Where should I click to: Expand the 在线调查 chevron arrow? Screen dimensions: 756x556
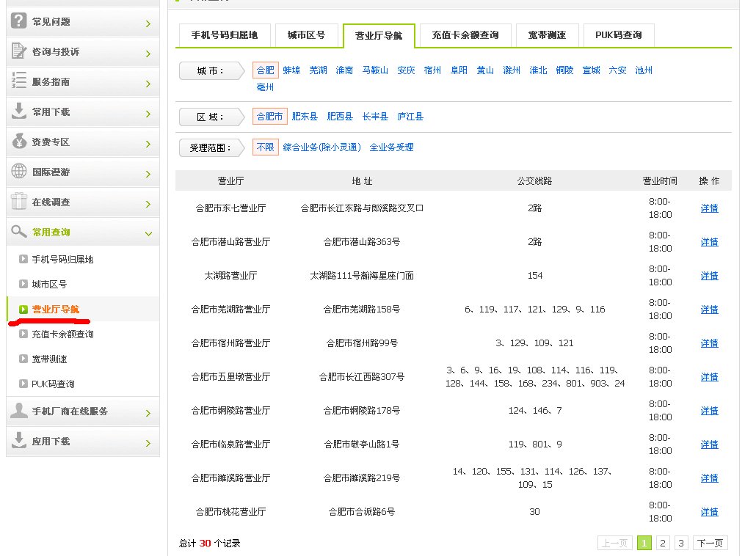(x=148, y=205)
